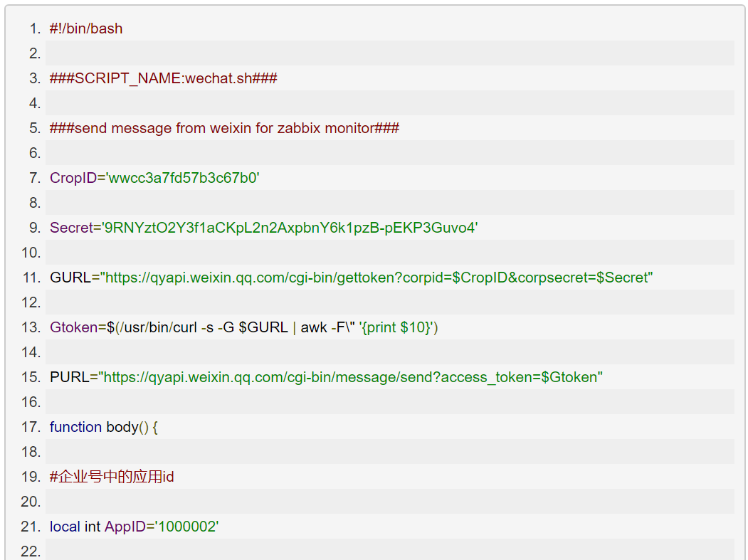Screen dimensions: 748x560
Task: Click the SCRIPT_NAME:wechat.sh comment
Action: 163,78
